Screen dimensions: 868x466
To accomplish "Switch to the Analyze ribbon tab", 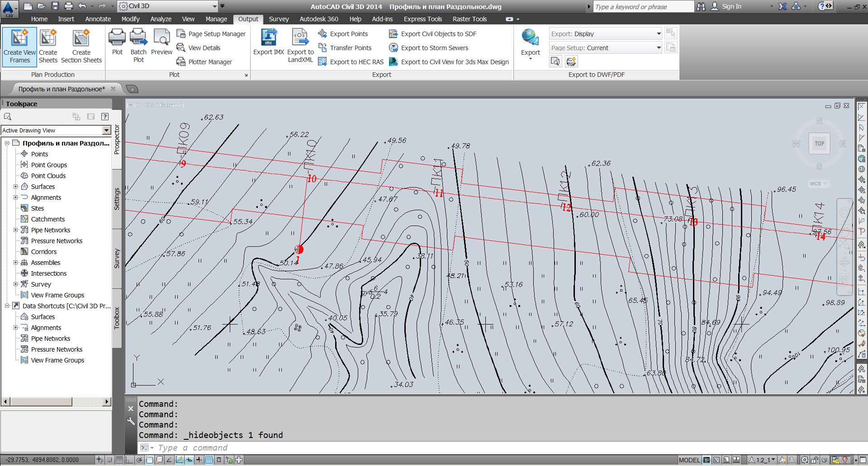I will tap(161, 19).
